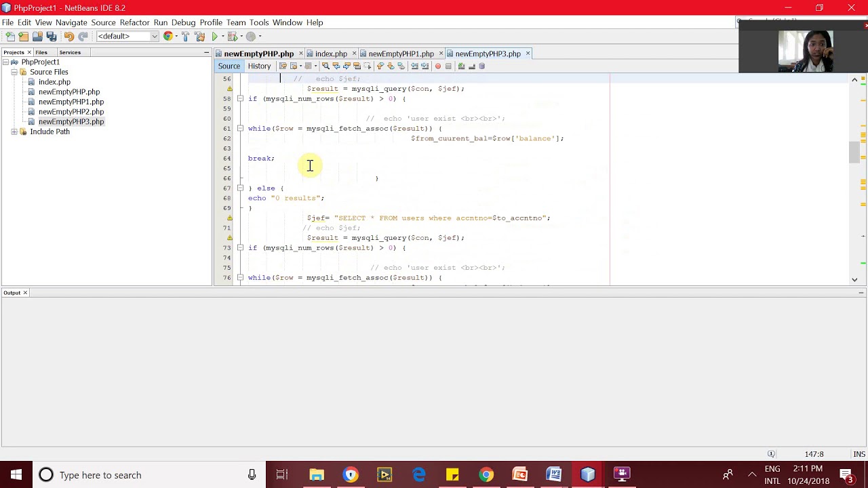Click the Profile Project toolbar icon
Screen dimensions: 868x488
point(251,36)
